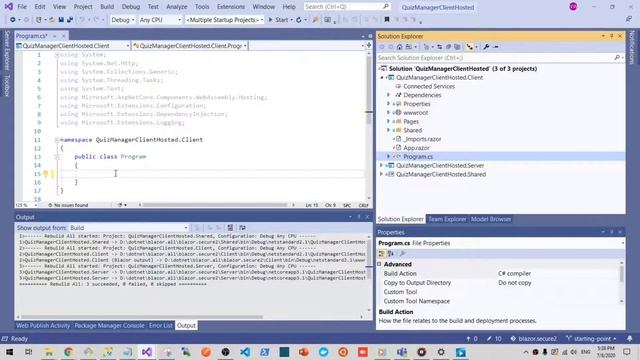Click the Property Pages wrench in Properties panel
The height and width of the screenshot is (360, 640).
[x=402, y=254]
